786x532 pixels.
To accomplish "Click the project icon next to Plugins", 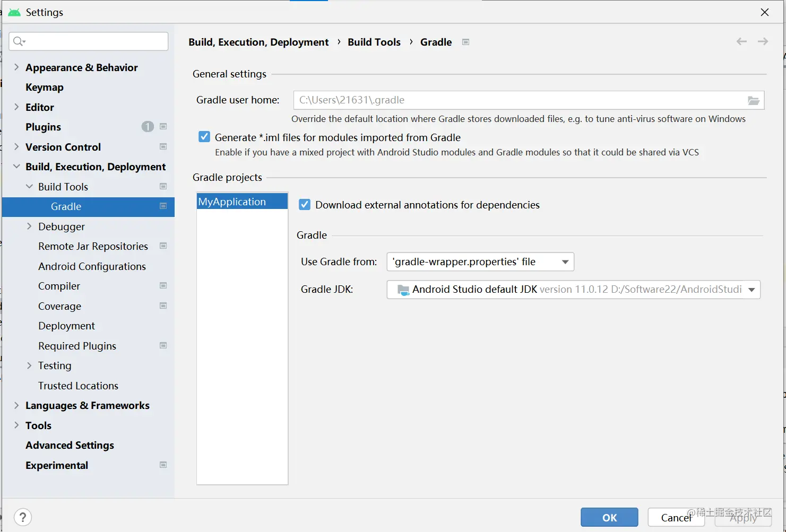I will point(163,126).
